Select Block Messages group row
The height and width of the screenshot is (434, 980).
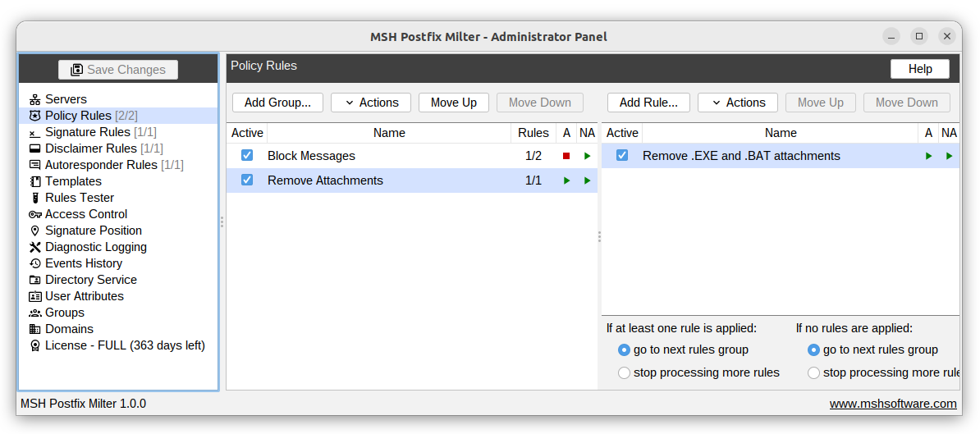click(412, 156)
